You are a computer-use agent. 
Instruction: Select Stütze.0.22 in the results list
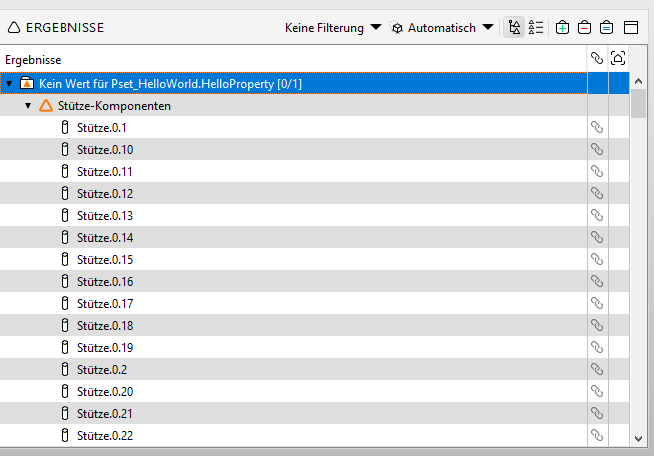314,436
